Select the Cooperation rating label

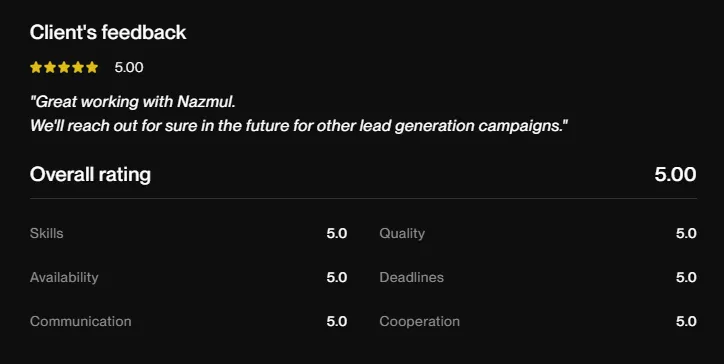tap(420, 322)
